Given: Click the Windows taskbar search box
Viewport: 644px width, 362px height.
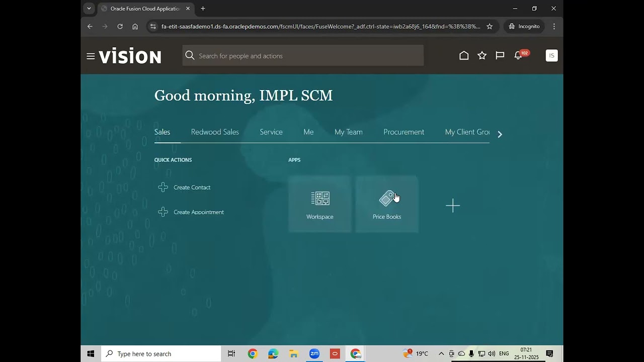Looking at the screenshot, I should (161, 354).
